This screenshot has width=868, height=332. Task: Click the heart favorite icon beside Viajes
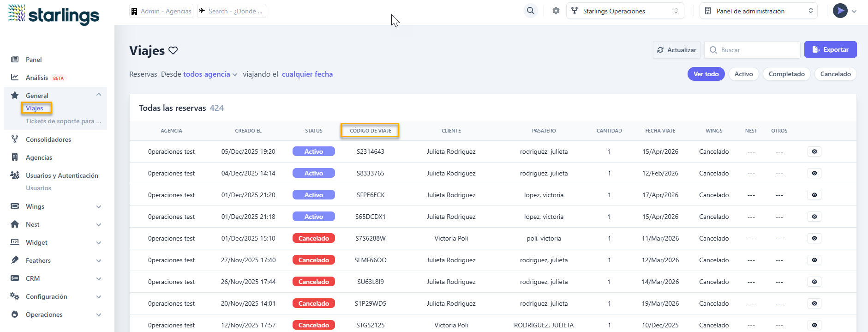pos(173,50)
